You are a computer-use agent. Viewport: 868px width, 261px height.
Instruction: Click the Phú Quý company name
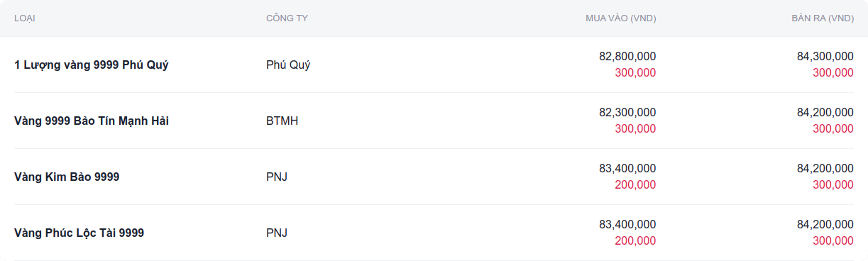288,65
